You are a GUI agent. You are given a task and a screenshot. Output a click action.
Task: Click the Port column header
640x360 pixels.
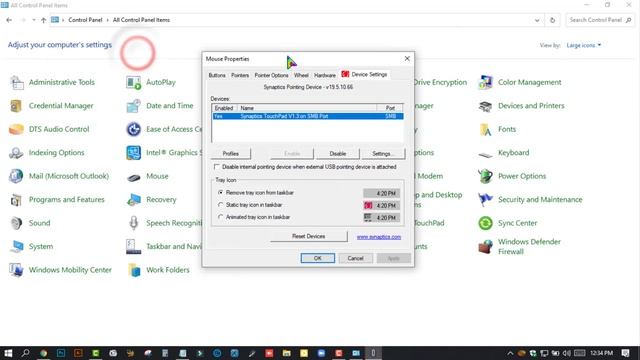point(390,108)
